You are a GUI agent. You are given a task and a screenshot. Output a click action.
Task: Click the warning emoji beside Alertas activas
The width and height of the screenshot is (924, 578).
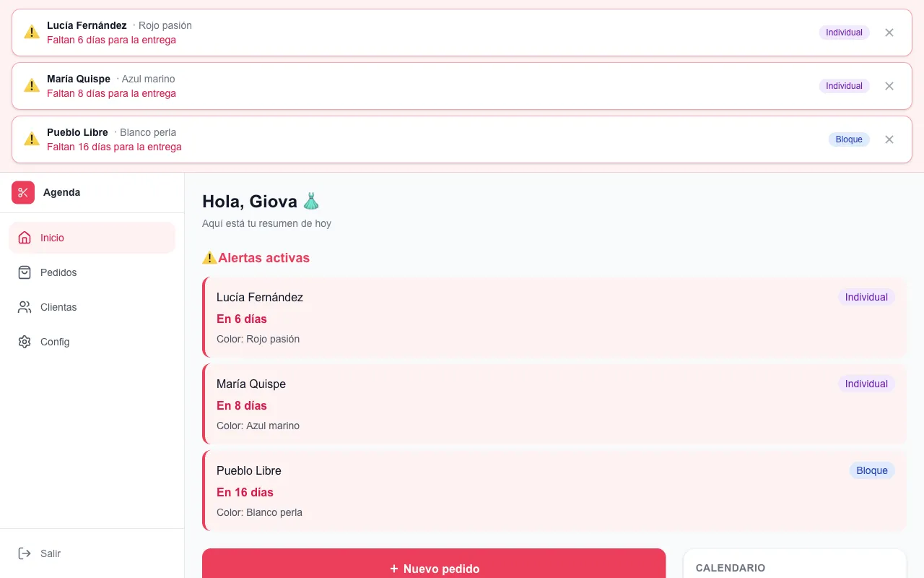coord(209,257)
